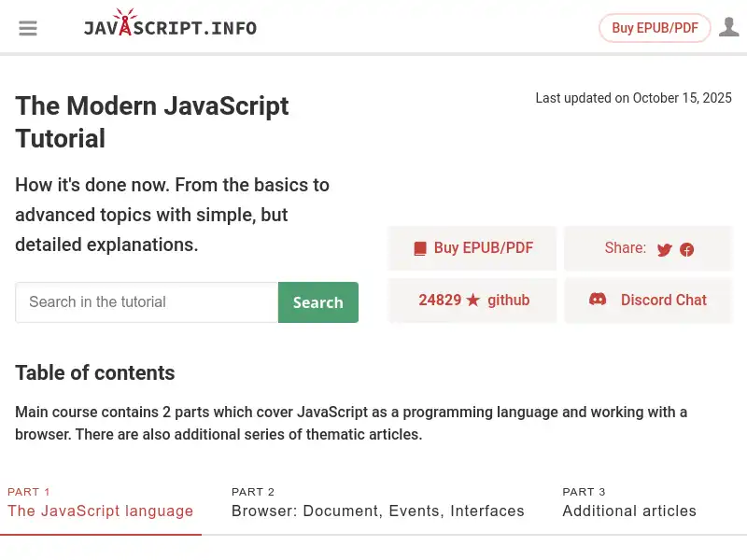This screenshot has width=747, height=560.
Task: Open Part 1: The JavaScript language
Action: [101, 511]
